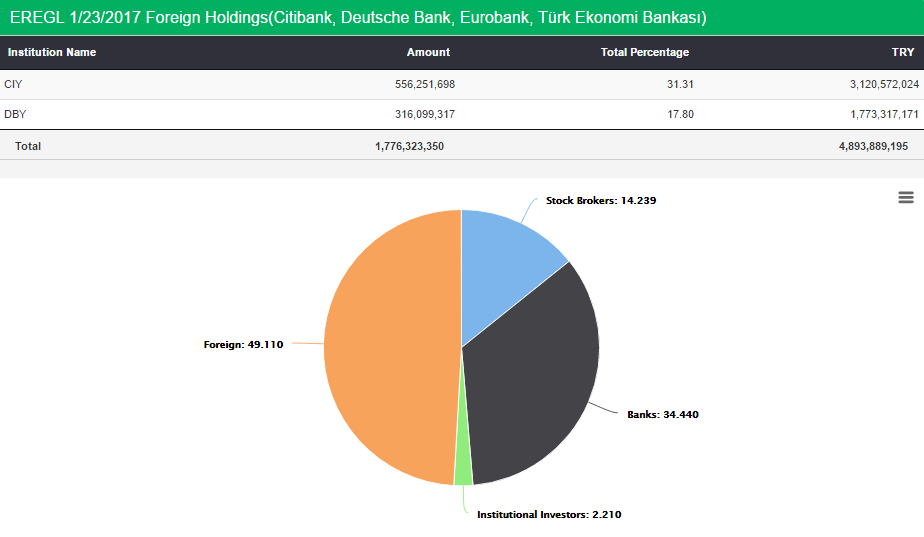The width and height of the screenshot is (924, 537).
Task: Click the percentage value 31.31
Action: tap(680, 84)
